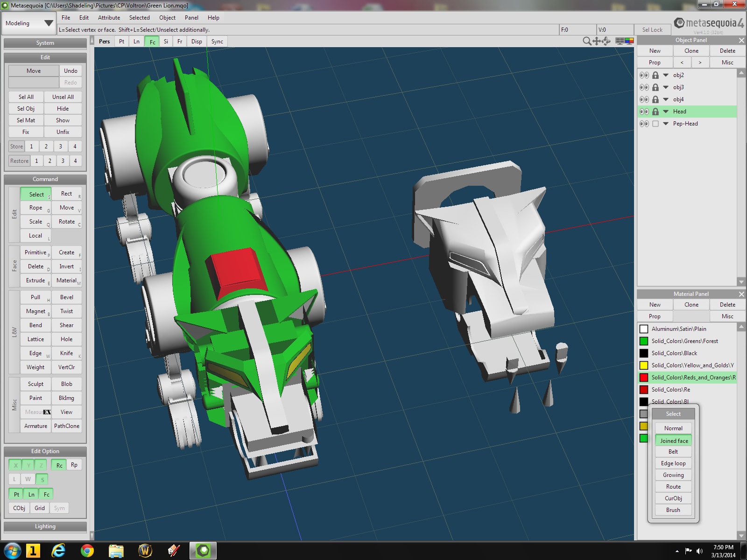
Task: Expand the System panel header
Action: 45,43
